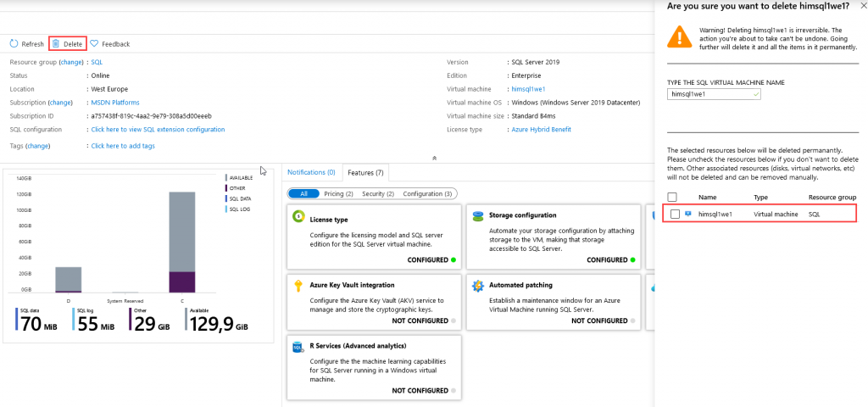
Task: Click here to view SQL extension configuration
Action: click(158, 130)
